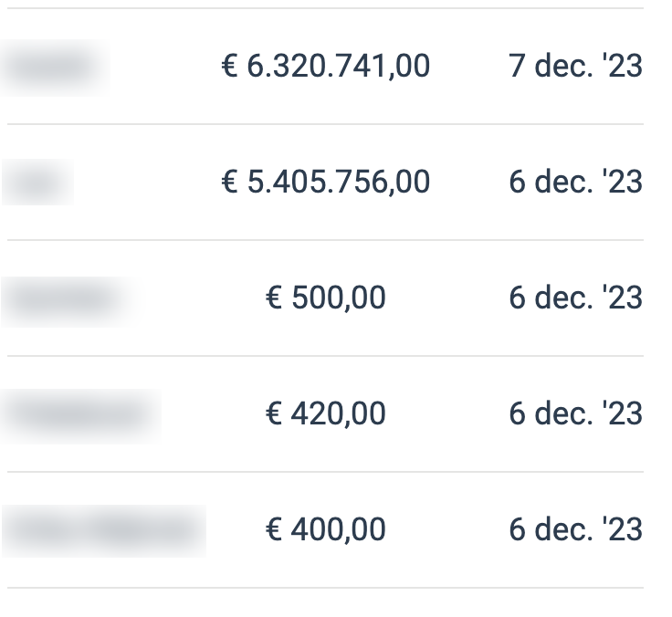Click the blurred name beside € 5.405.756,00
The width and height of the screenshot is (672, 617).
click(x=37, y=183)
